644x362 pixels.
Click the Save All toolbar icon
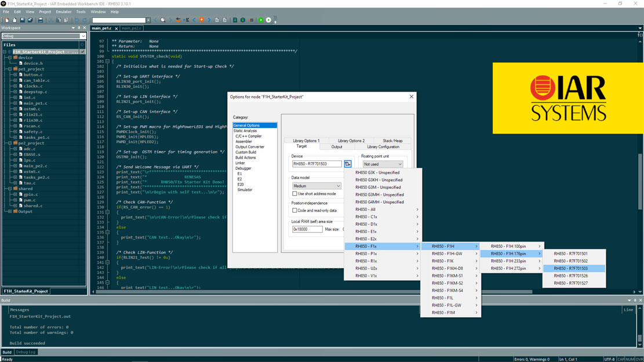(x=30, y=20)
